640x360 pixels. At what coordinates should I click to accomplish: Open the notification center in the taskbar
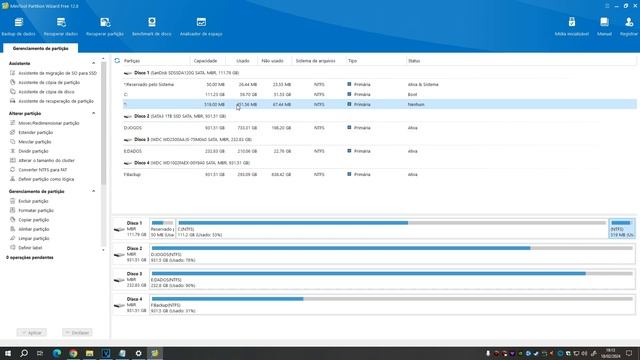point(629,353)
